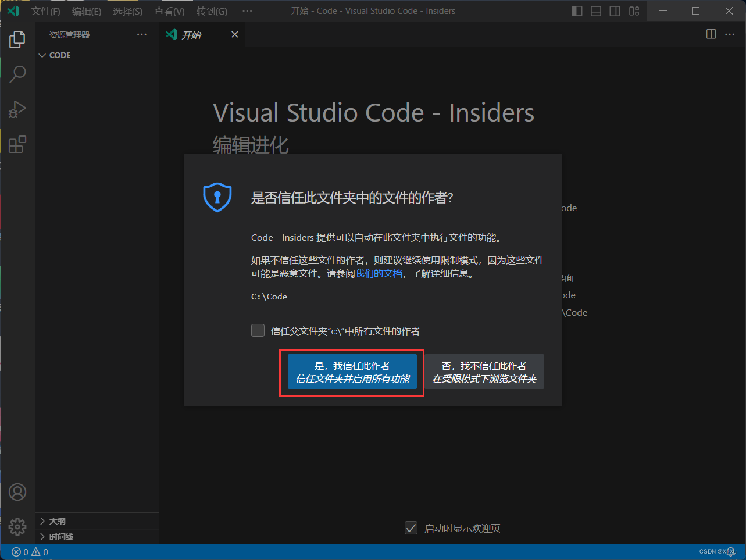Check the trust parent folder "c:\" checkbox
The width and height of the screenshot is (746, 560).
258,331
